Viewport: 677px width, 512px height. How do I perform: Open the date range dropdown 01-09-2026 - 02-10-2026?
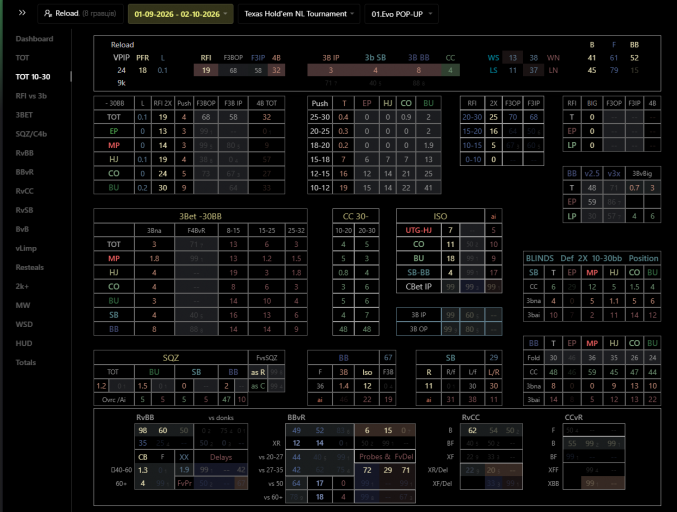coord(180,14)
